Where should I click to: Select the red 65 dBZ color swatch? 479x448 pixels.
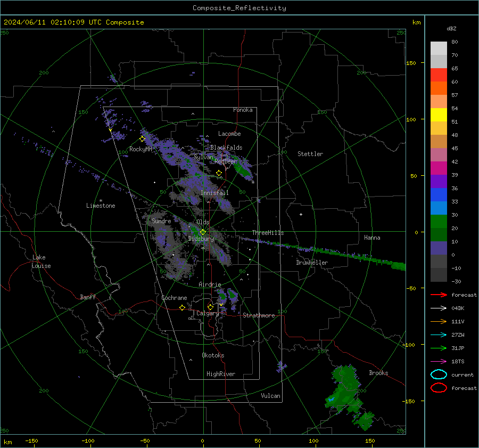tap(439, 75)
